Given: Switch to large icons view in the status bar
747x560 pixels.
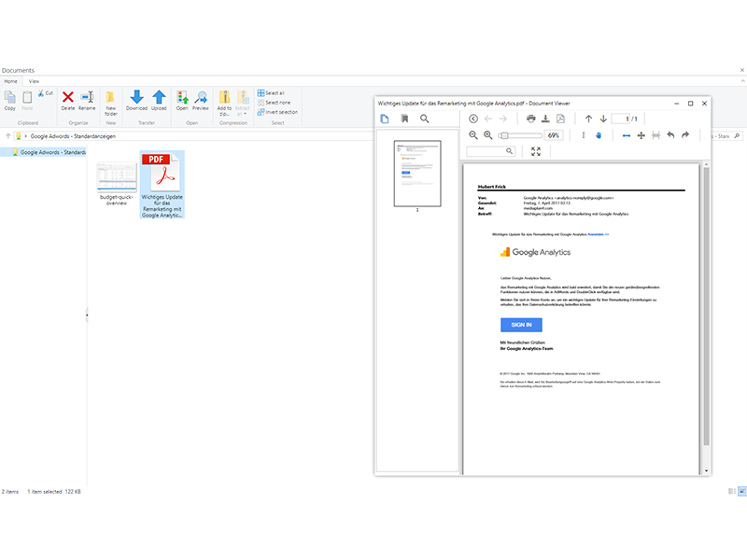Looking at the screenshot, I should 742,492.
